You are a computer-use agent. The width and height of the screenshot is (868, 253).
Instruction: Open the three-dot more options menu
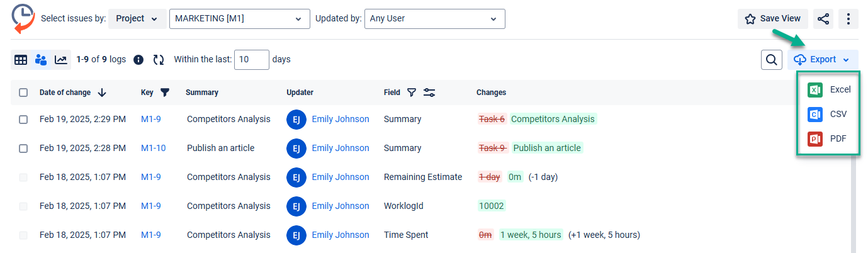[x=848, y=19]
